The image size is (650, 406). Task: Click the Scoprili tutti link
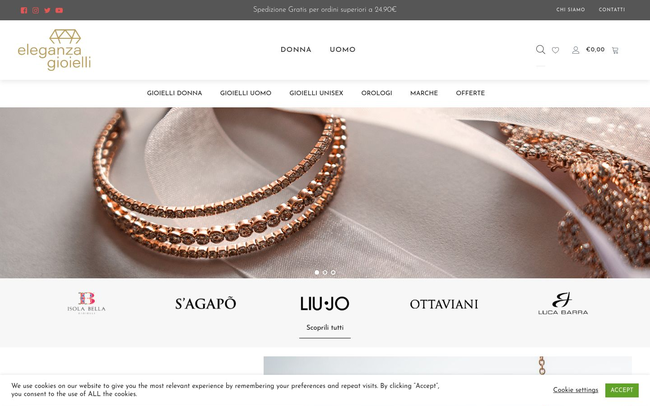[325, 328]
